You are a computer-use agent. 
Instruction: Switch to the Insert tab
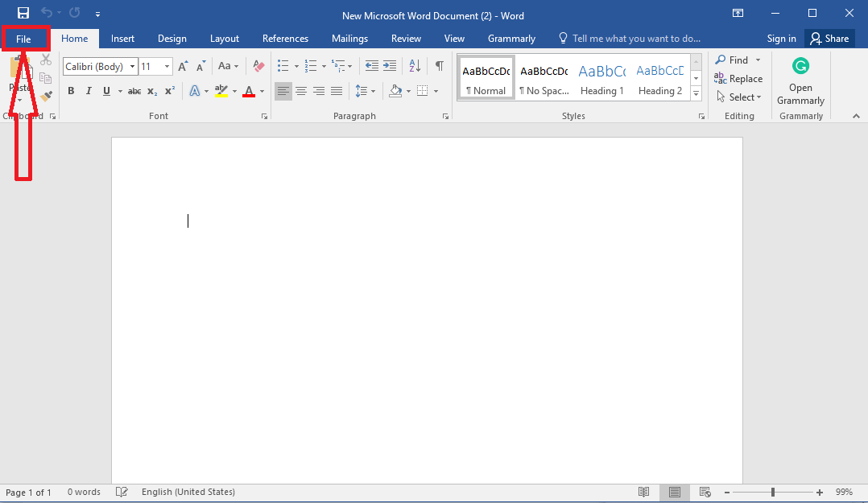point(122,38)
